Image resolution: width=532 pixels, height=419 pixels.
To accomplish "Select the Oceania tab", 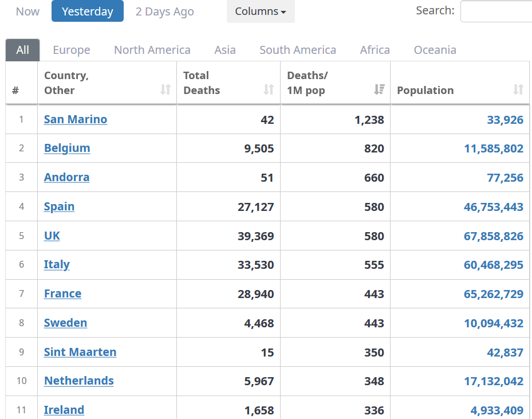I will point(435,50).
